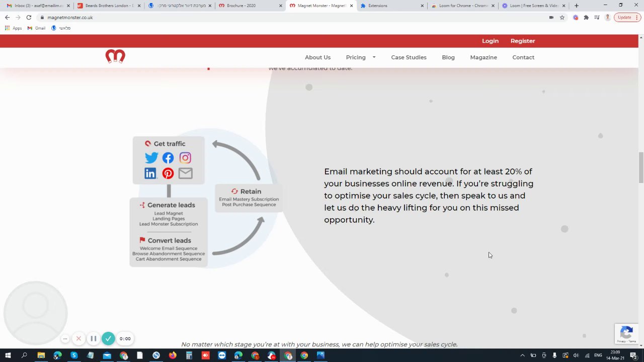Bookmark page with the star icon

[x=562, y=17]
